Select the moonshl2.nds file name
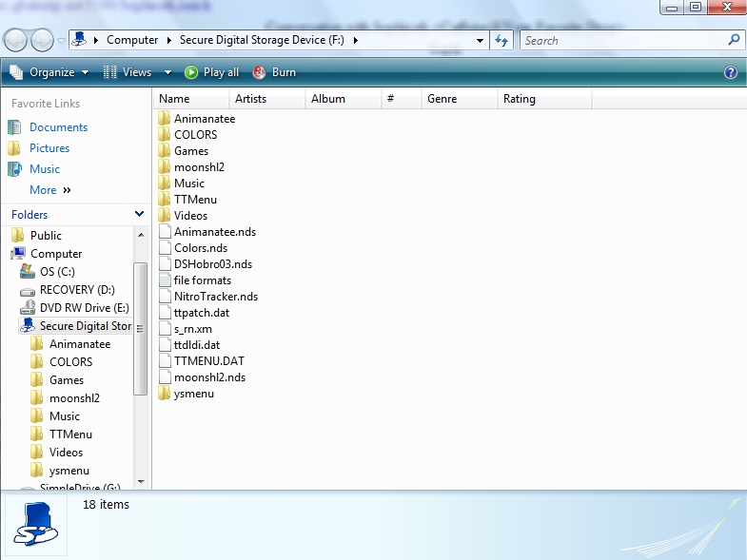Screen dimensions: 747x560 tap(209, 377)
